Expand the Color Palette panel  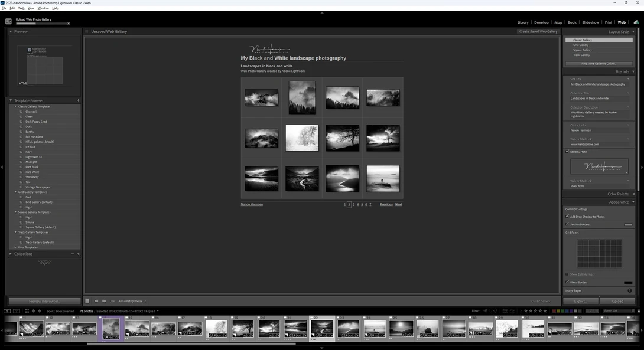click(633, 194)
